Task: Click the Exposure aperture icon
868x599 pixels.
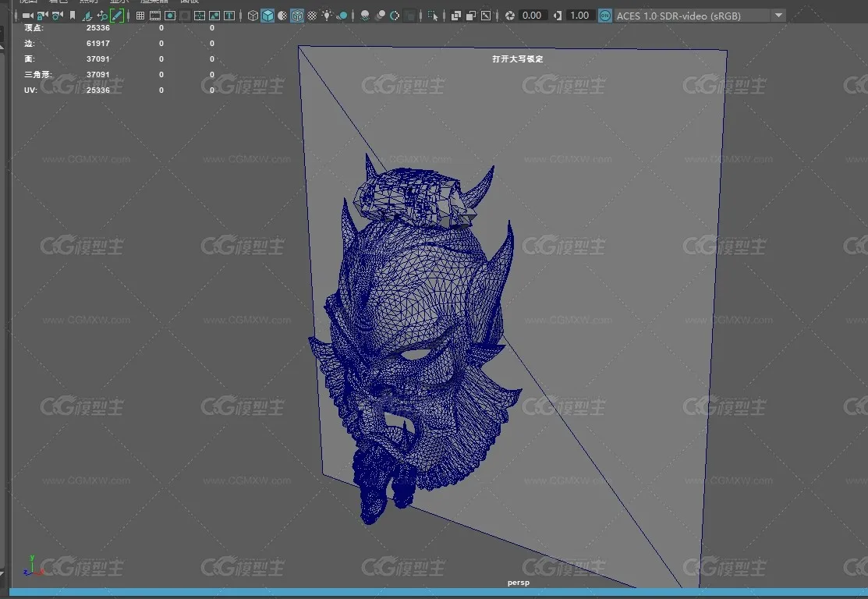Action: (x=510, y=16)
